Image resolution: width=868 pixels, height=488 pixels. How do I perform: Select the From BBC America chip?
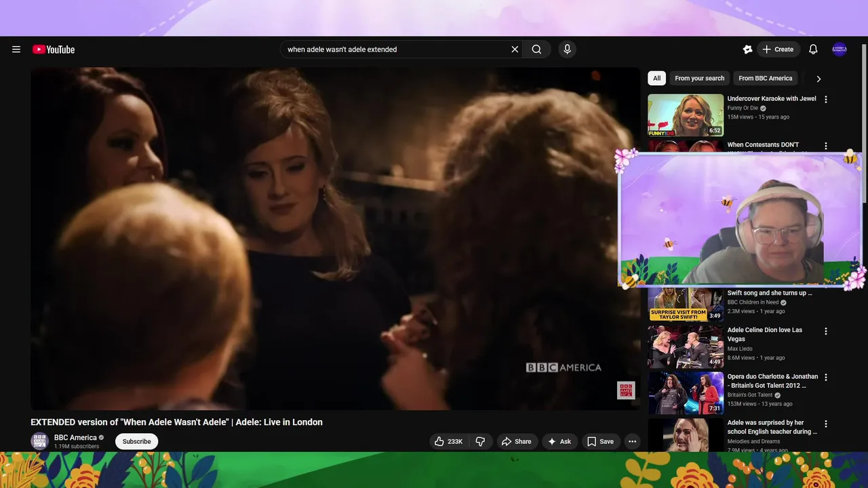tap(765, 79)
